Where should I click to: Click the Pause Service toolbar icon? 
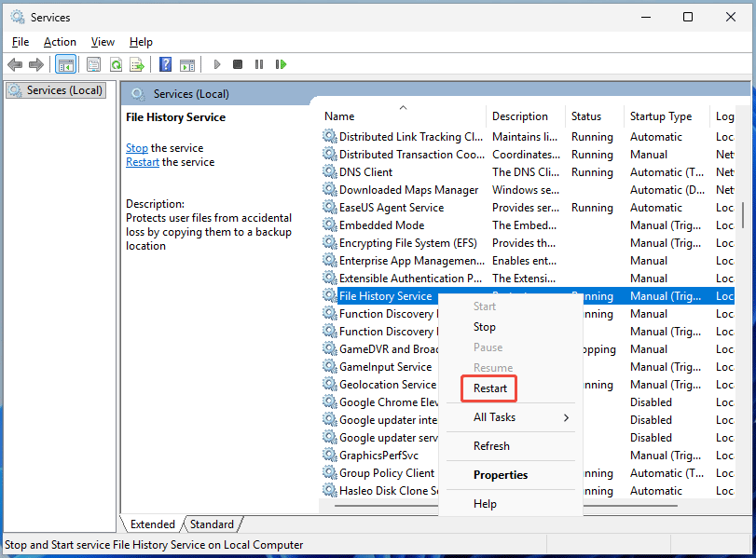259,64
